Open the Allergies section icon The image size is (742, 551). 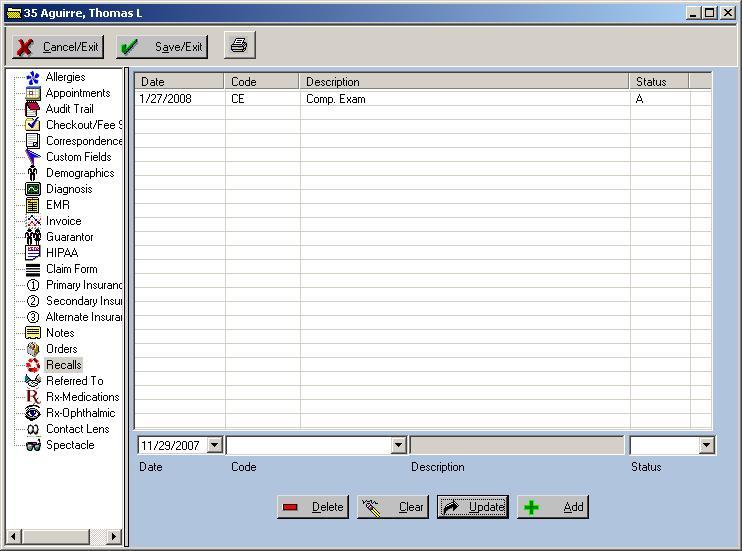pos(33,77)
